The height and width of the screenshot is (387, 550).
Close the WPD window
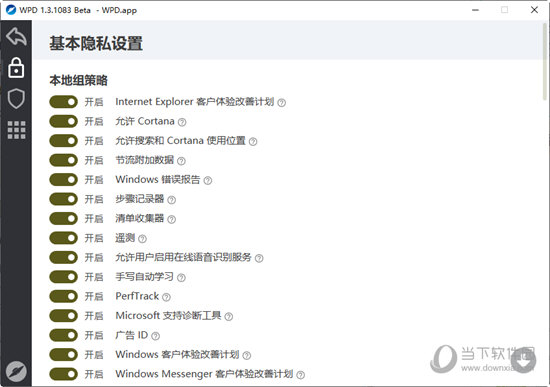point(534,10)
